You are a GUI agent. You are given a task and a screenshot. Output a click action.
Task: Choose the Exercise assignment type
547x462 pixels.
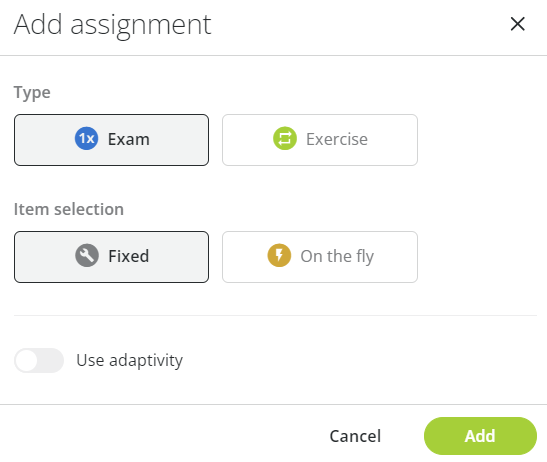320,140
